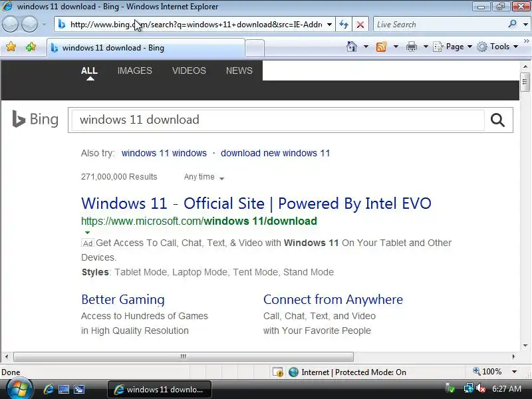Click the horizontal scrollbar left arrow
Viewport: 532px width, 399px height.
(7, 356)
